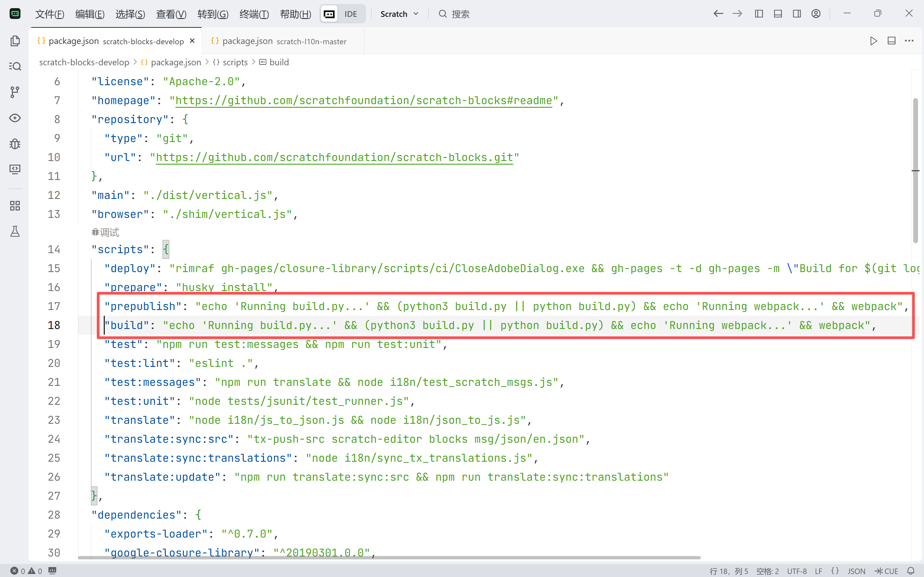Click the Run play icon in editor toolbar
This screenshot has width=924, height=577.
tap(873, 41)
